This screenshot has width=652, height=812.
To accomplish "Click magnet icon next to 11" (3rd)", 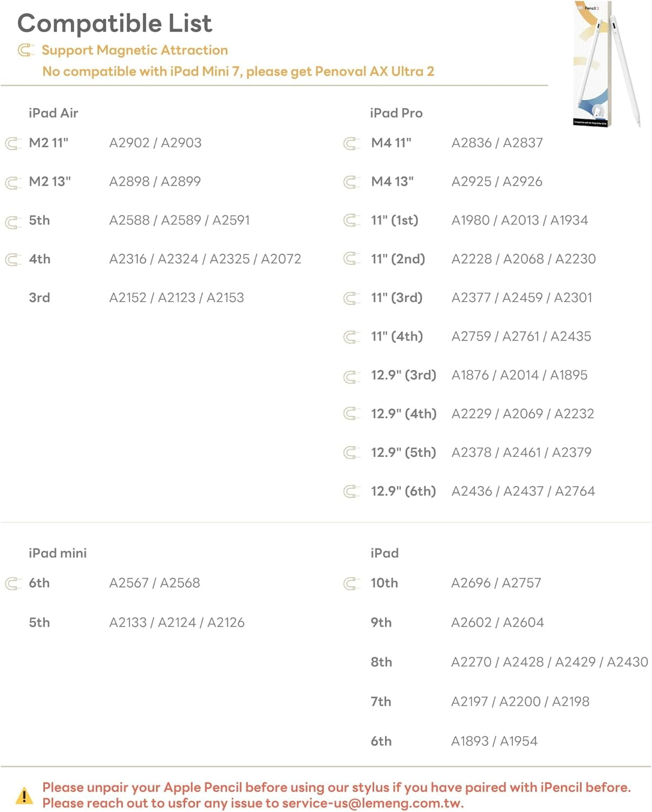I will click(x=351, y=298).
